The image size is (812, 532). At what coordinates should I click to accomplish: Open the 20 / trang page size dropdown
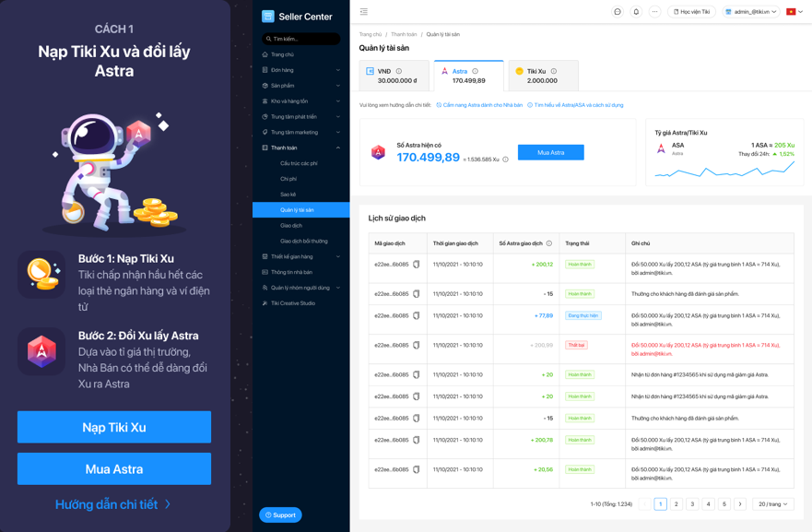pos(773,504)
